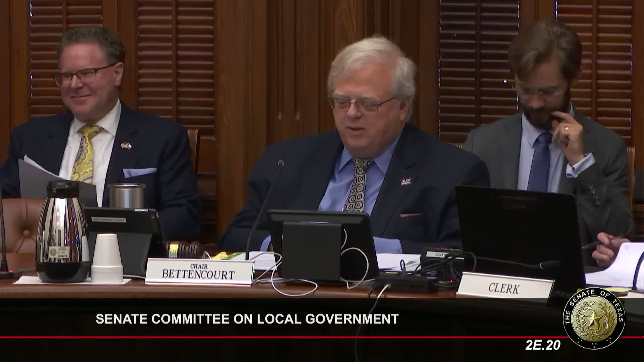Viewport: 644px width, 362px height.
Task: Click the Clerk nameplate
Action: point(504,287)
